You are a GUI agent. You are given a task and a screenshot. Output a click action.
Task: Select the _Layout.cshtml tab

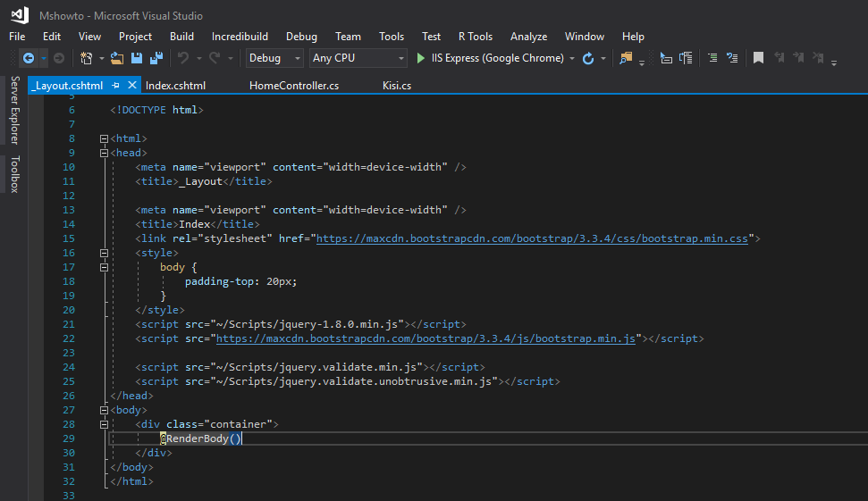tap(68, 86)
